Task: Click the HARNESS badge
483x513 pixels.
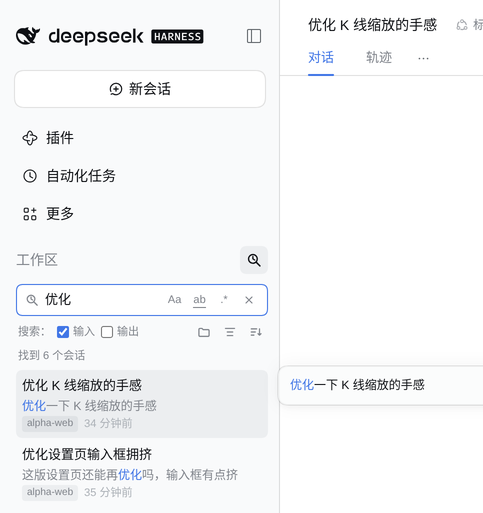Action: pos(177,37)
